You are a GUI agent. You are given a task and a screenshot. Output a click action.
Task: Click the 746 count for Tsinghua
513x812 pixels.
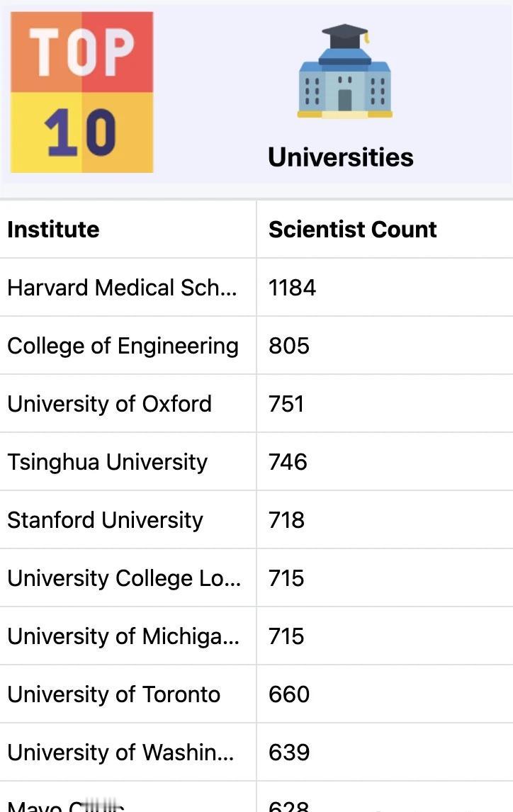288,462
